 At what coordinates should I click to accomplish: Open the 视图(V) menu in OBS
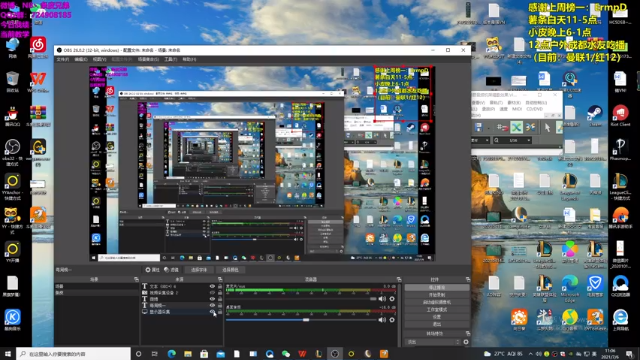tap(99, 59)
